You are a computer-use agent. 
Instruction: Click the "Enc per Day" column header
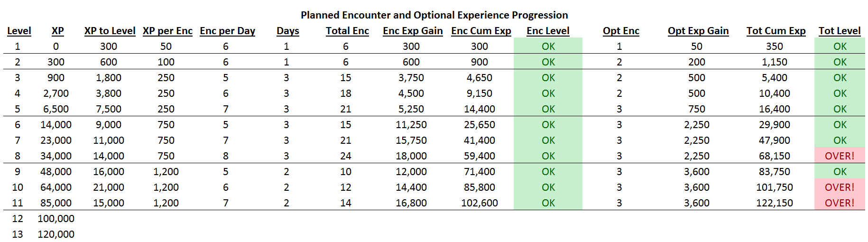(x=227, y=31)
